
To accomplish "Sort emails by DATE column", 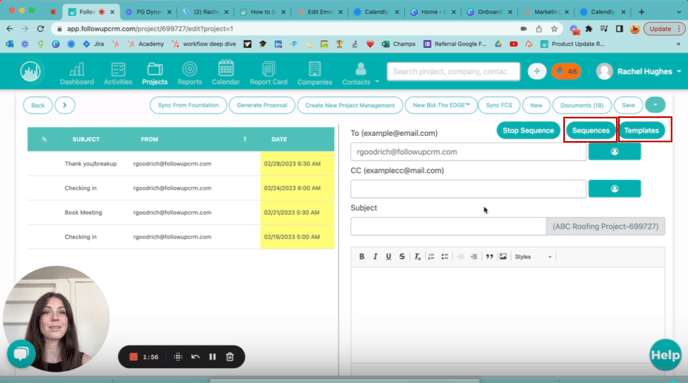I will 279,139.
